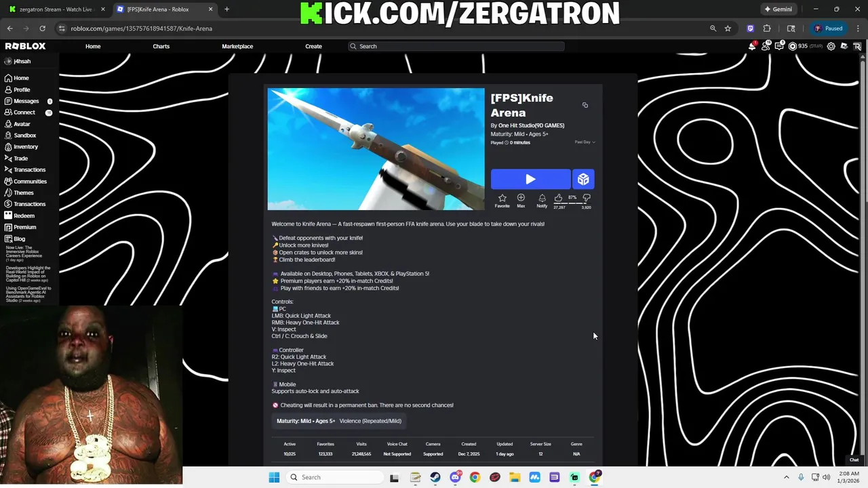Open Home in the top navigation

[x=93, y=46]
